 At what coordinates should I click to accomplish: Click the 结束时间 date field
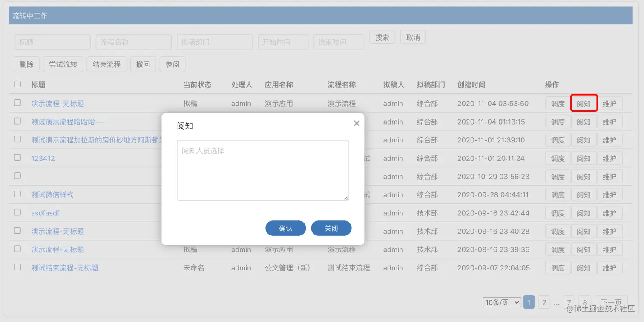coord(339,42)
